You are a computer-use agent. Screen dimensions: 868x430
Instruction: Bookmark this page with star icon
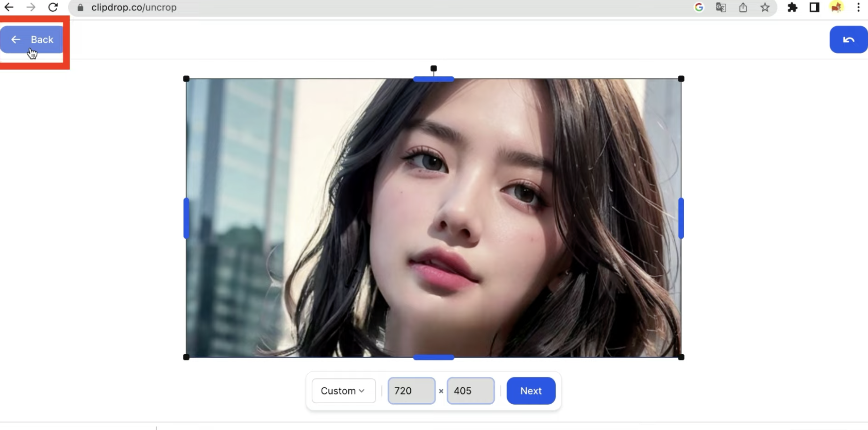[x=765, y=7]
